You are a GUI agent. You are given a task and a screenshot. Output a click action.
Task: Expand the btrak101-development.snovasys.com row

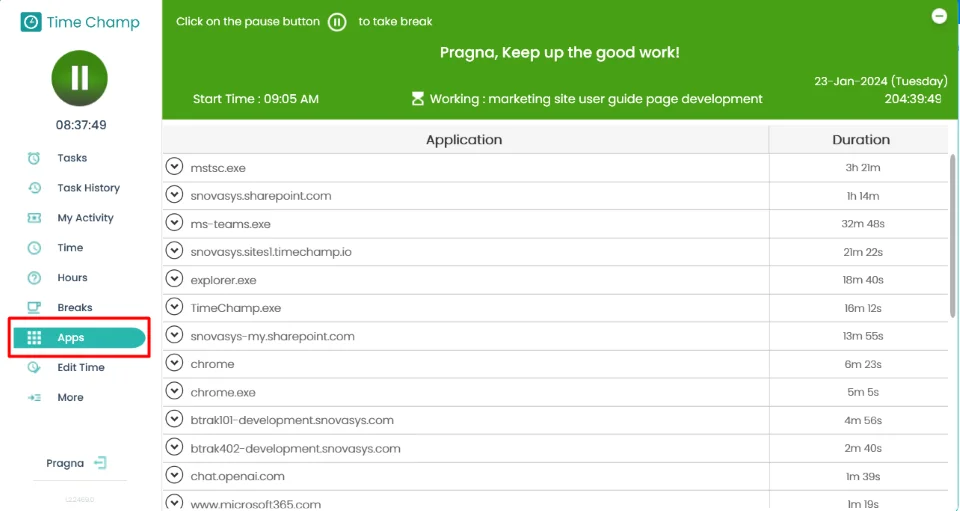(174, 419)
